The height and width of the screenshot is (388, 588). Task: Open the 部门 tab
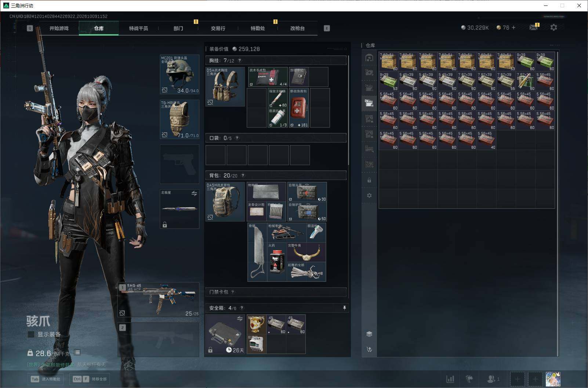point(178,28)
